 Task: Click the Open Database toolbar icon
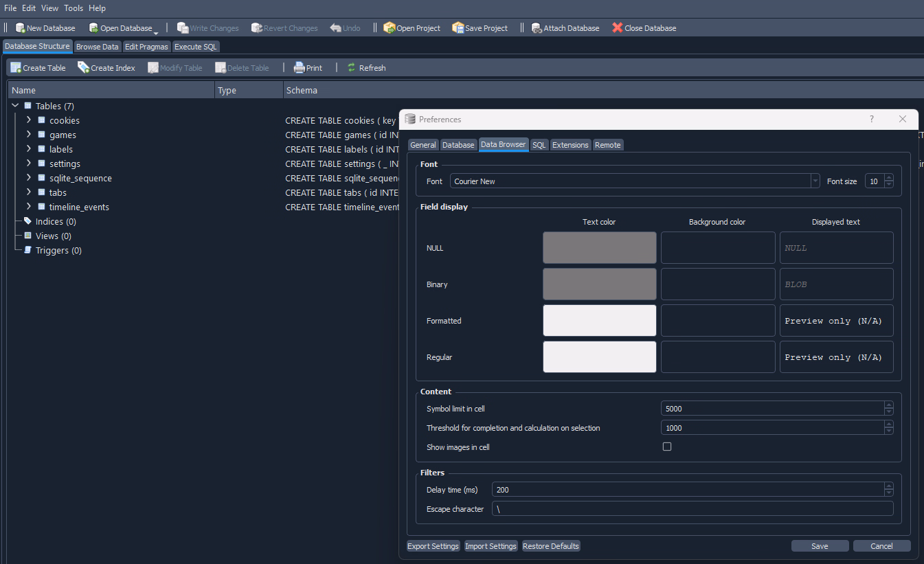pos(93,28)
